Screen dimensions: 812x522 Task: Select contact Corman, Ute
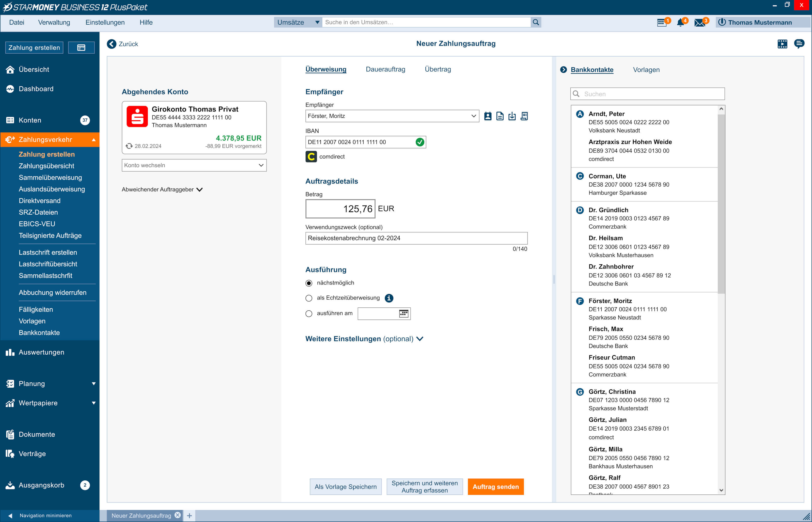click(644, 184)
